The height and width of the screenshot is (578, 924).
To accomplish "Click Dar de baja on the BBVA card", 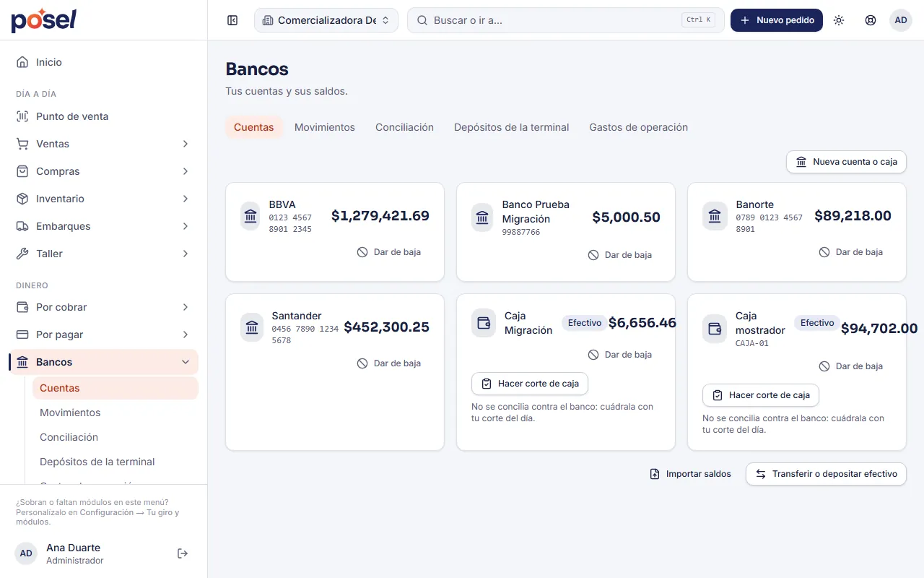I will click(389, 252).
